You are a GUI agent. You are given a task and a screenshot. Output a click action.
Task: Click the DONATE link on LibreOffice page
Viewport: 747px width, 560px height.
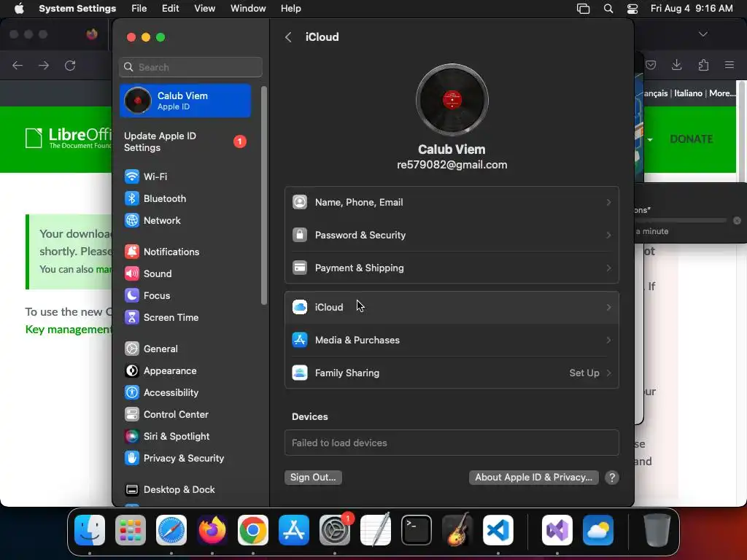coord(692,139)
